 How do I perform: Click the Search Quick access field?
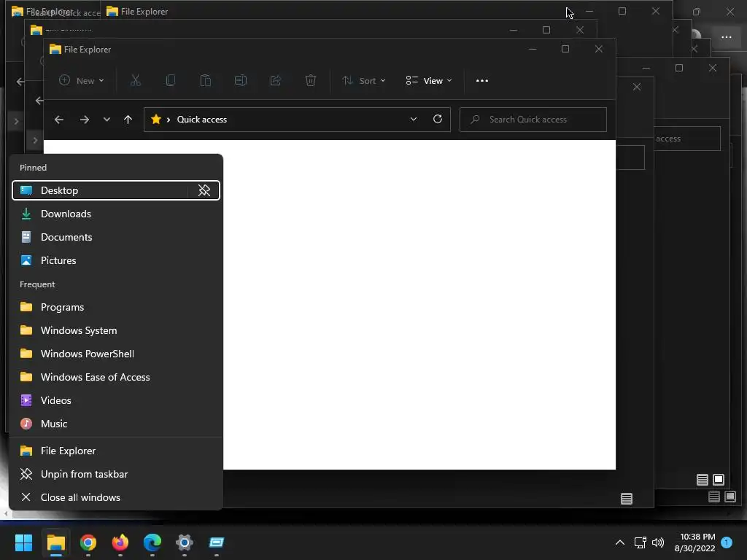[x=533, y=120]
